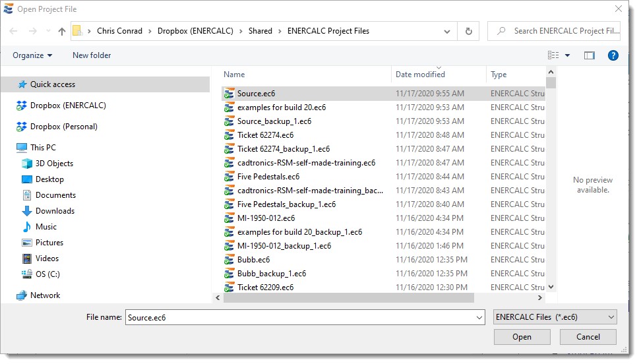This screenshot has width=639, height=364.
Task: Click the Bubb.ec6 file icon
Action: pos(229,260)
